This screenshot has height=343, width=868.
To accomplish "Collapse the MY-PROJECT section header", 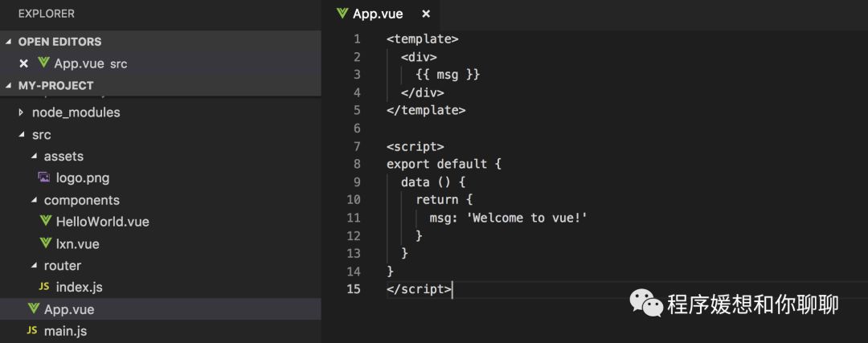I will point(9,85).
